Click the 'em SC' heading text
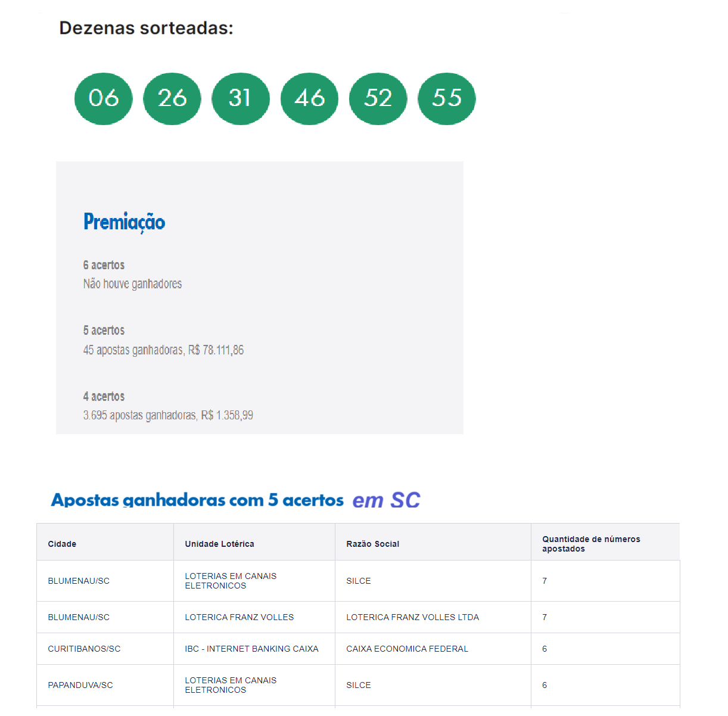 tap(386, 500)
